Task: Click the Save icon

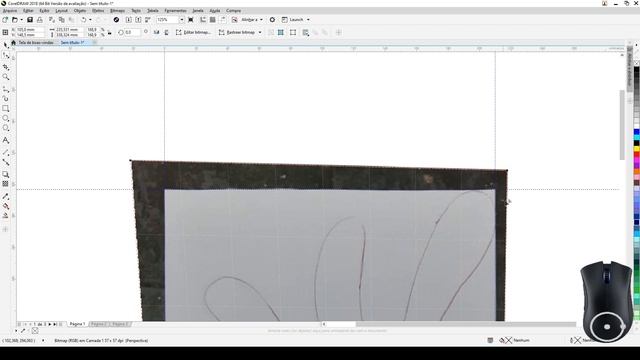Action: [x=30, y=20]
